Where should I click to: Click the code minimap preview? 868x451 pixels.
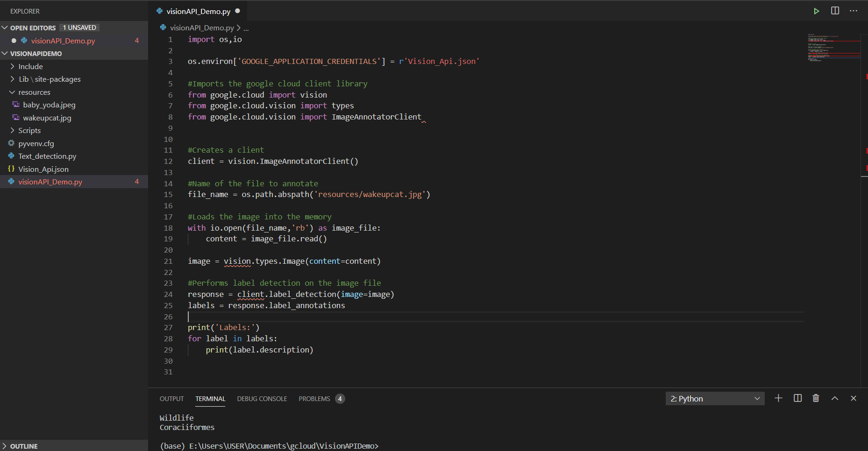pyautogui.click(x=834, y=48)
